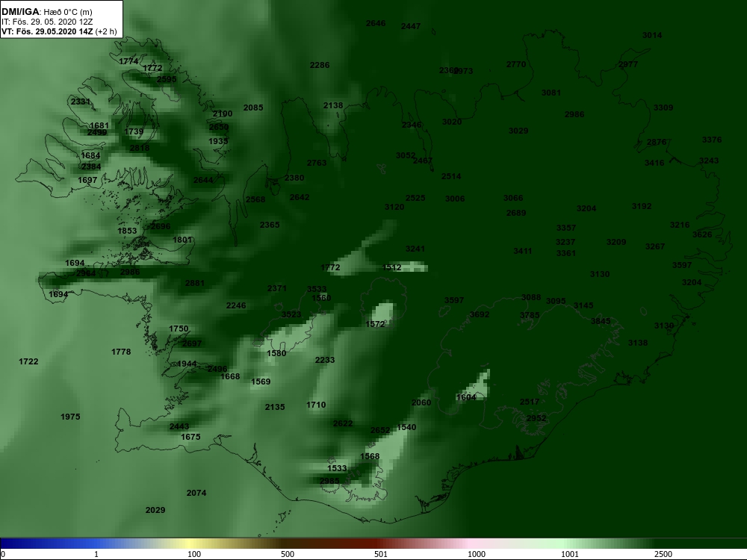Click the map value "2029"
The width and height of the screenshot is (747, 560).
click(155, 511)
